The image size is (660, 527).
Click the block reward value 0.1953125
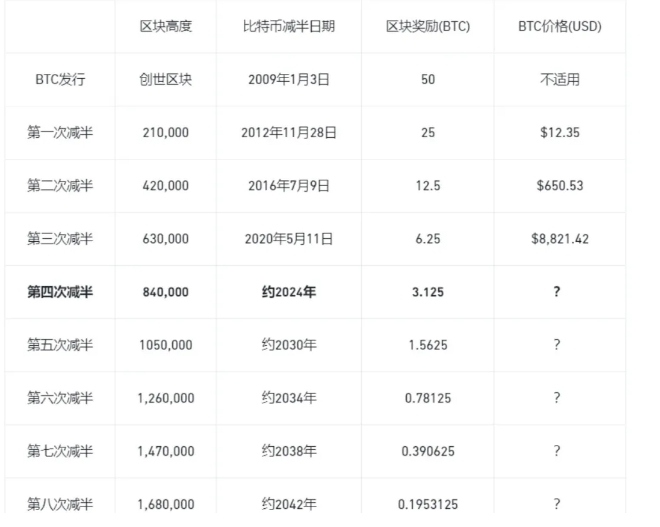pyautogui.click(x=428, y=504)
